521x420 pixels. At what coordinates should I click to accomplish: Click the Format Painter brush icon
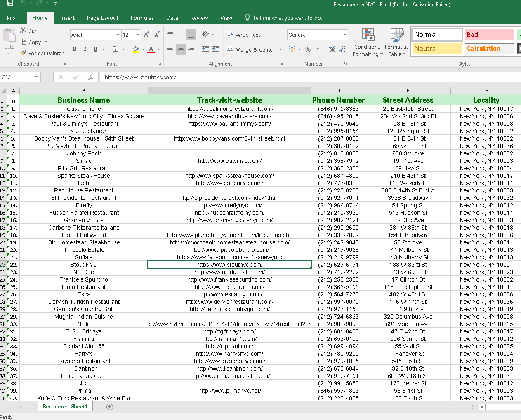[x=24, y=53]
